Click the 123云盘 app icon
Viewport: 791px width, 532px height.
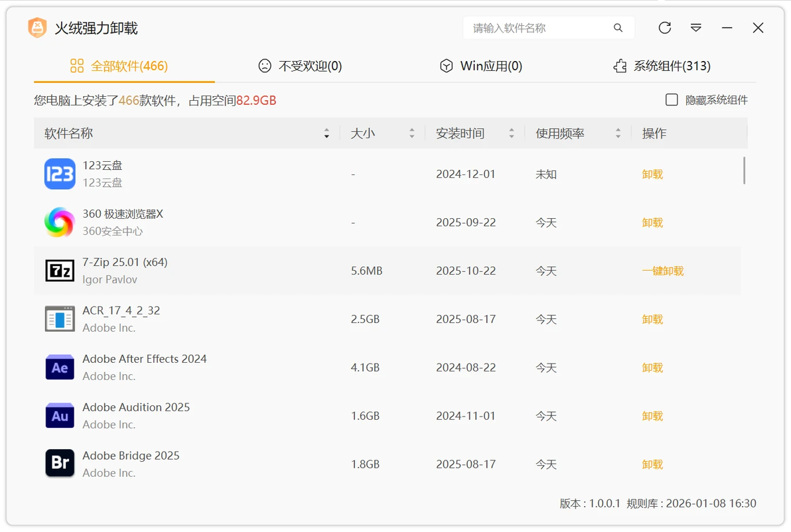tap(60, 174)
